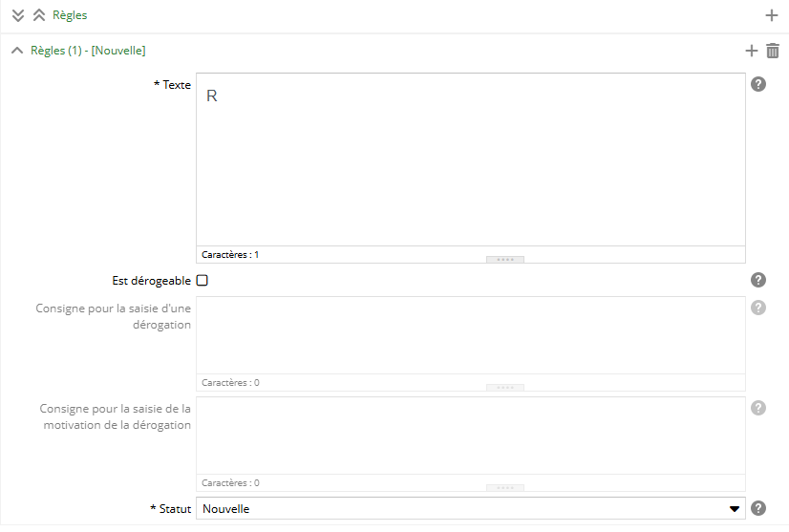Screen dimensions: 789x532
Task: Grab the Texte area resize handle
Action: (504, 259)
